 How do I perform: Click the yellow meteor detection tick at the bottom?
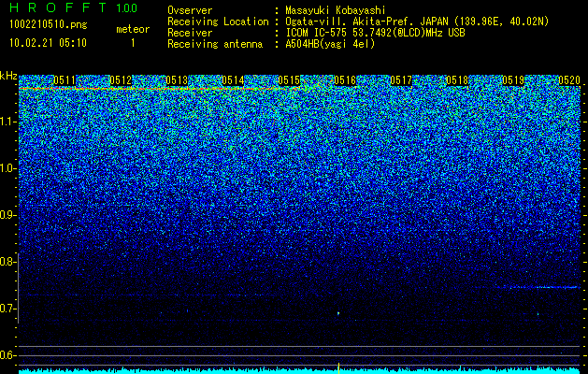coord(338,368)
